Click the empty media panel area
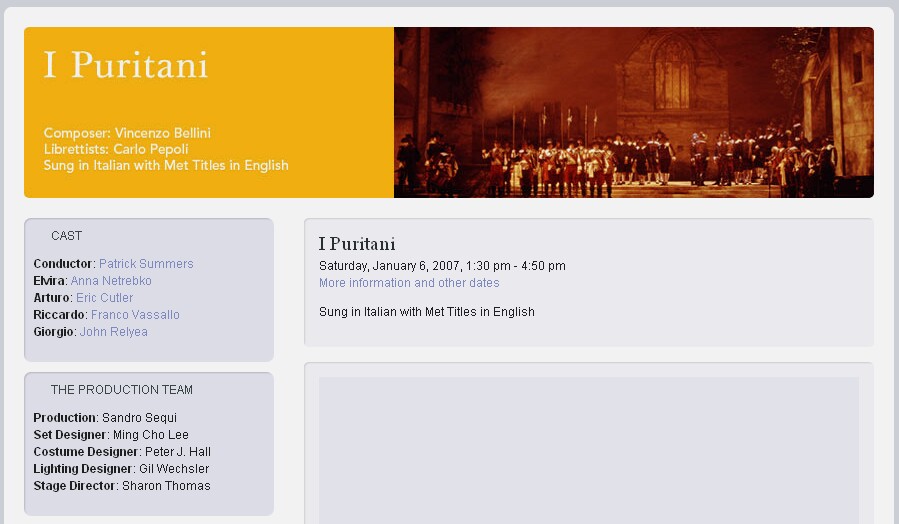Screen dimensions: 899x524 [589, 450]
